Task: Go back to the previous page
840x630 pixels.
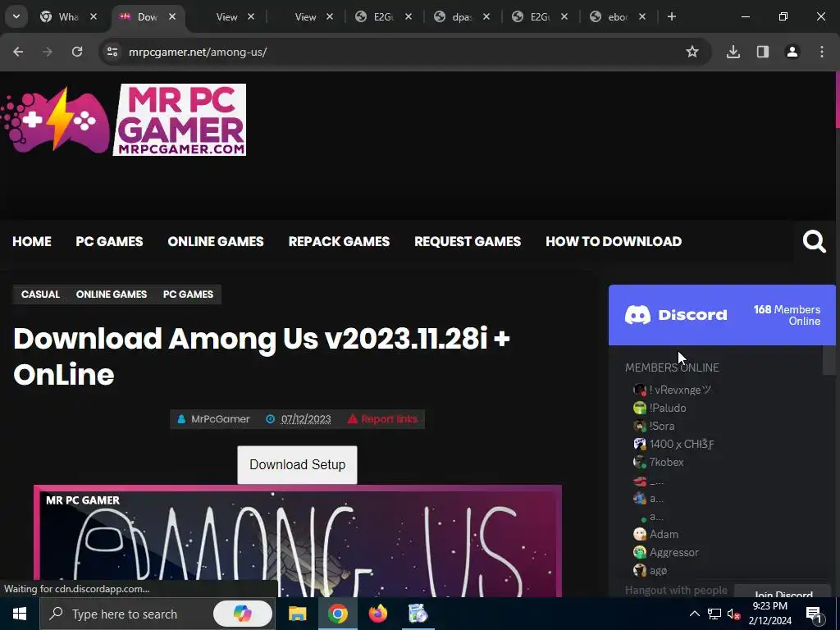Action: pyautogui.click(x=18, y=52)
